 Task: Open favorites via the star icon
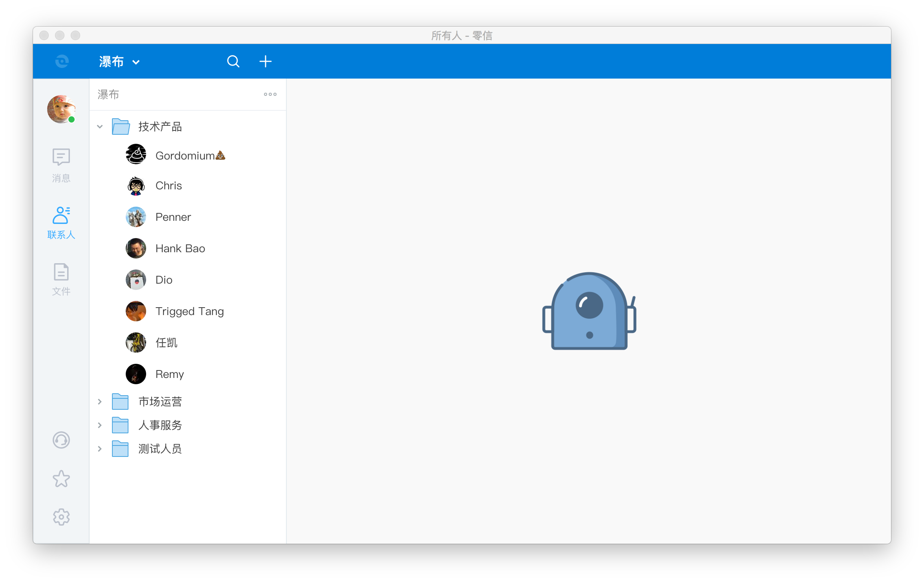point(61,478)
